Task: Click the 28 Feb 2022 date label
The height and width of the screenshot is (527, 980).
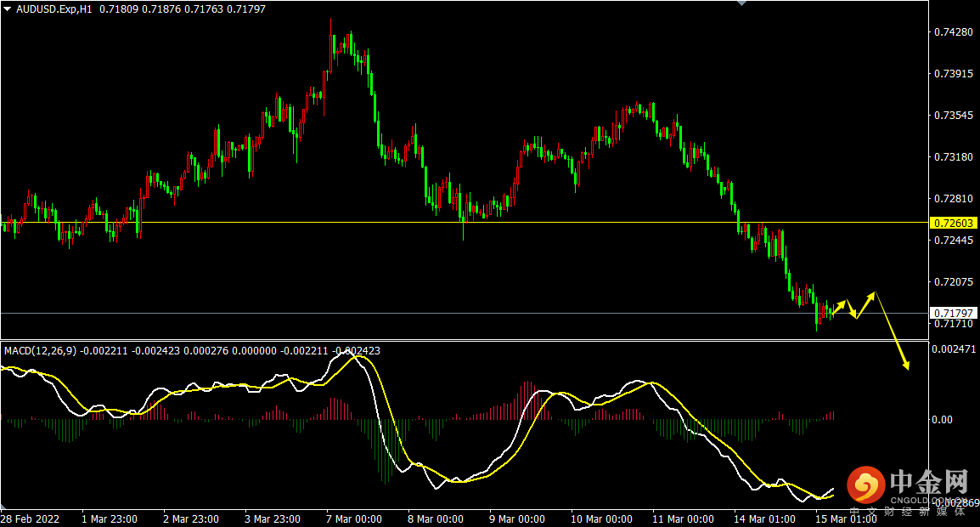Action: (30, 519)
